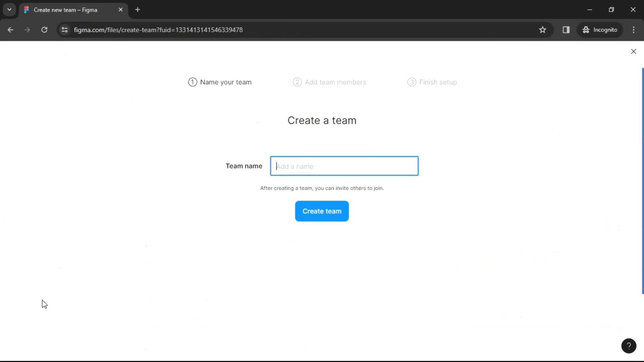Click the 'Create team' button
The image size is (644, 362).
click(322, 211)
